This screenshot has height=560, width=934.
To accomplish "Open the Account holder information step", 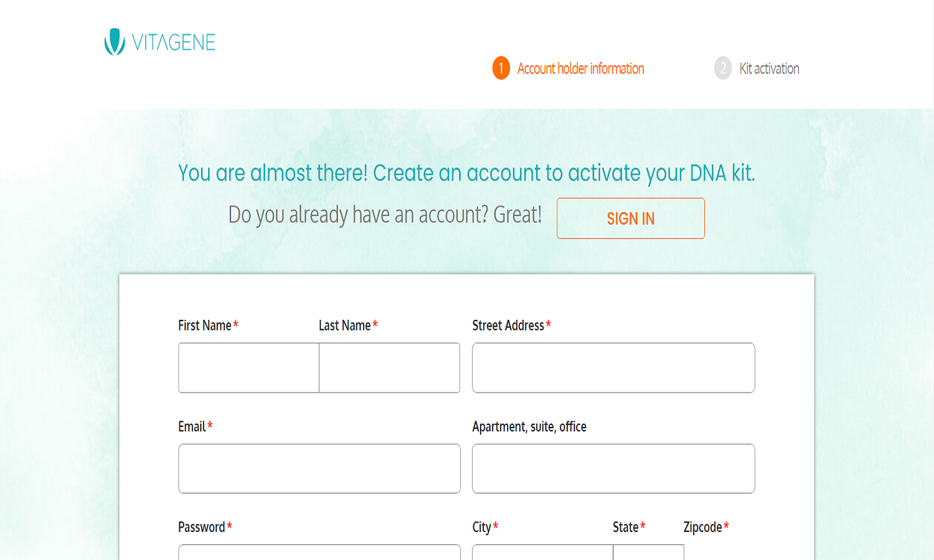I will (x=581, y=68).
